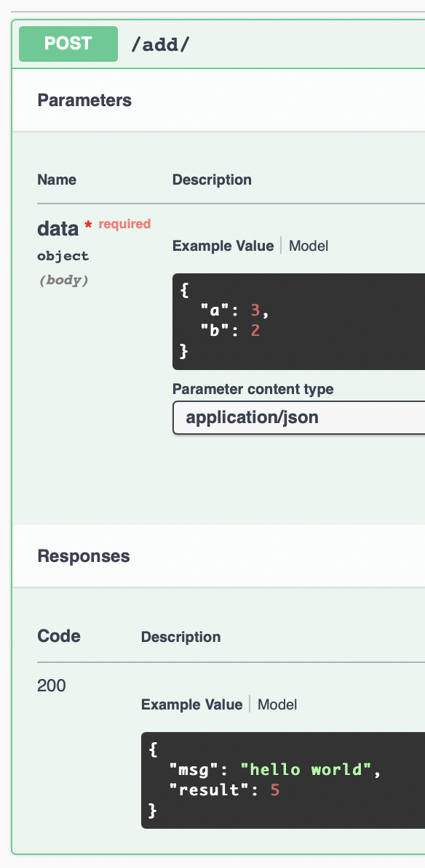Click the 200 response code
This screenshot has height=868, width=425.
tap(52, 686)
